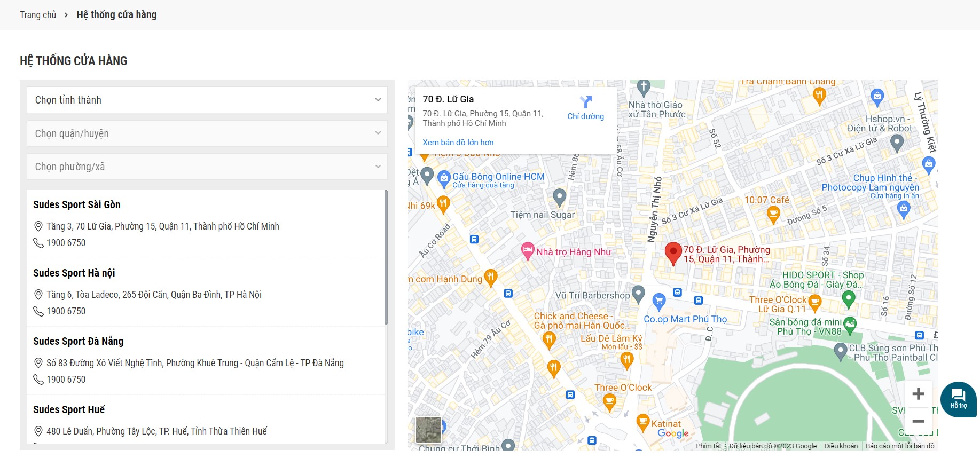This screenshot has height=466, width=980.
Task: Click the Gấu Bông Online HCM marker
Action: coord(444,178)
